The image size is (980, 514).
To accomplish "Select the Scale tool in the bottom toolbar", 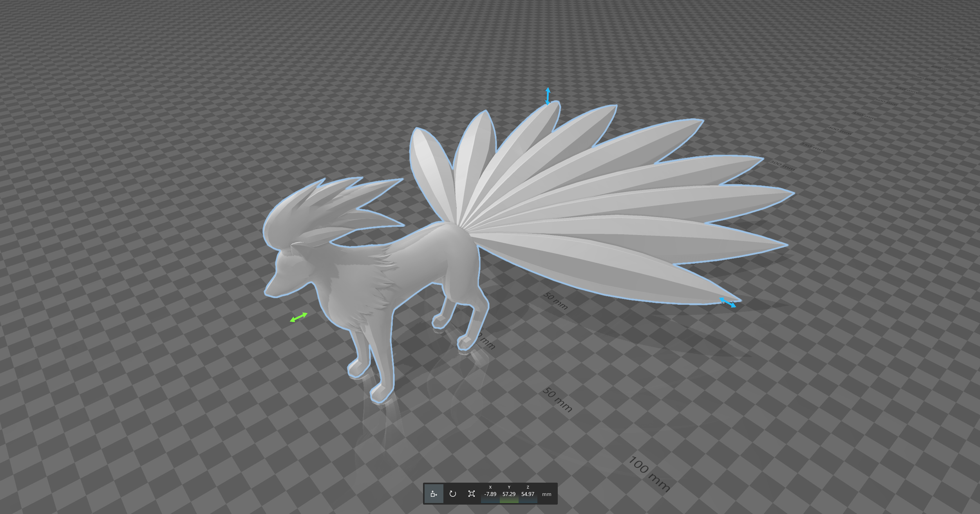I will point(471,494).
